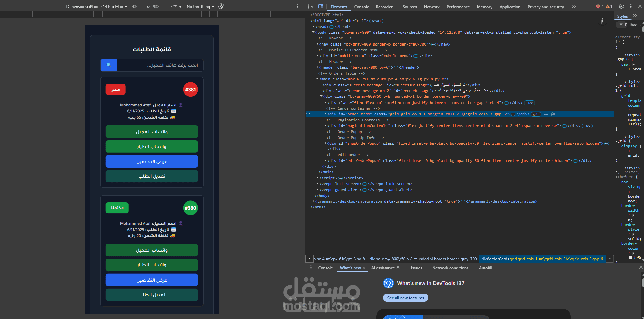Toggle flex badge on paginationControls div

coord(587,126)
